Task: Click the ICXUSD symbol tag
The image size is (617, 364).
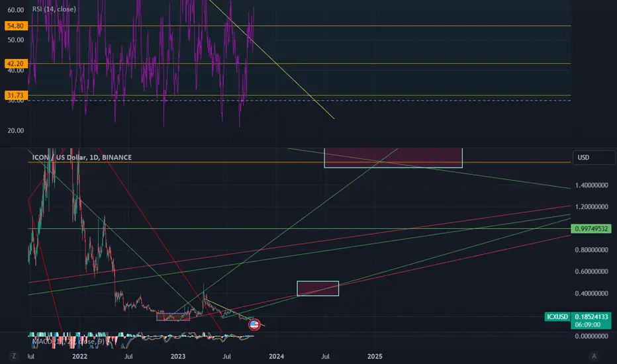Action: pyautogui.click(x=557, y=317)
